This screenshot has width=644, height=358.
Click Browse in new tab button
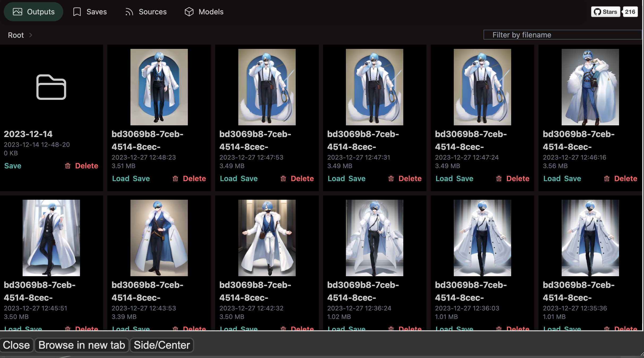(x=82, y=345)
